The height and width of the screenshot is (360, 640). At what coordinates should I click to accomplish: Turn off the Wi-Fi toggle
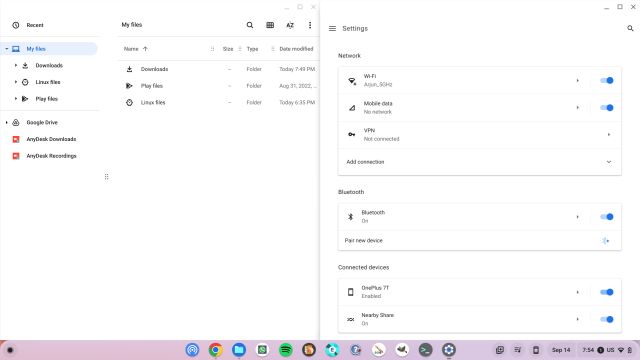coord(607,80)
